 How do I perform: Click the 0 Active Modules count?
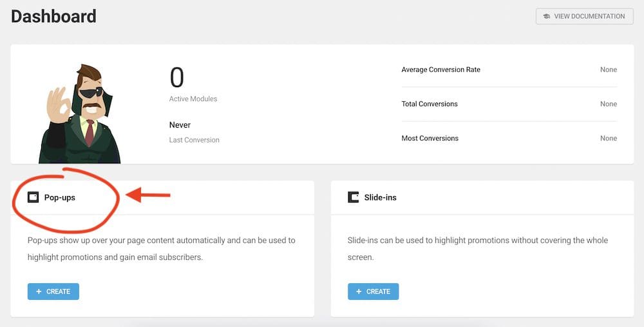tap(176, 78)
